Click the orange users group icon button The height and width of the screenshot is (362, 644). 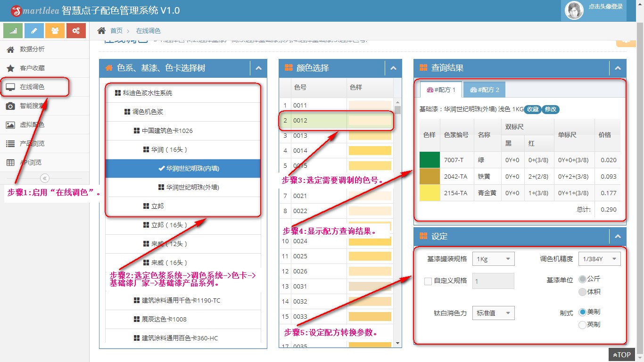click(55, 31)
